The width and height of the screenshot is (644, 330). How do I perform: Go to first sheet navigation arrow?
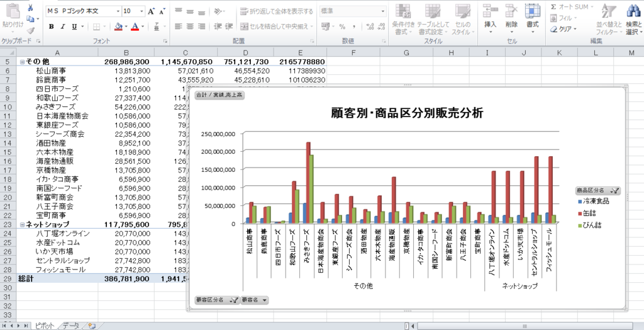6,326
